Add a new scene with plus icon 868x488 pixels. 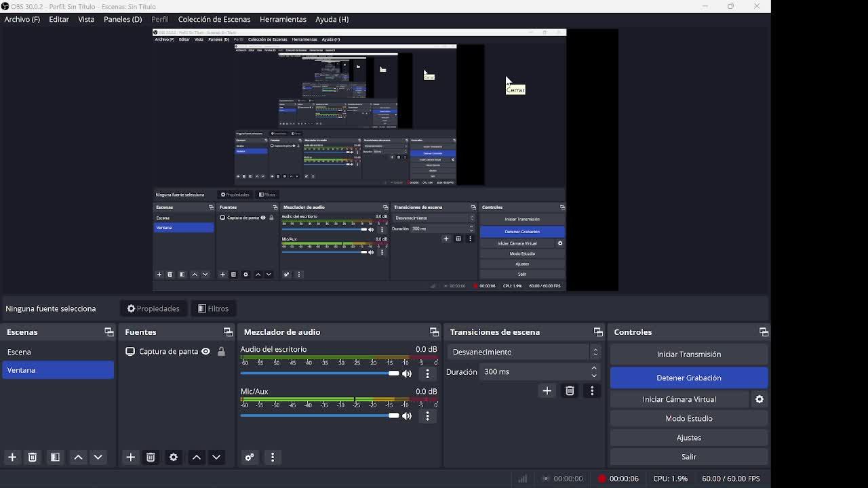point(12,457)
